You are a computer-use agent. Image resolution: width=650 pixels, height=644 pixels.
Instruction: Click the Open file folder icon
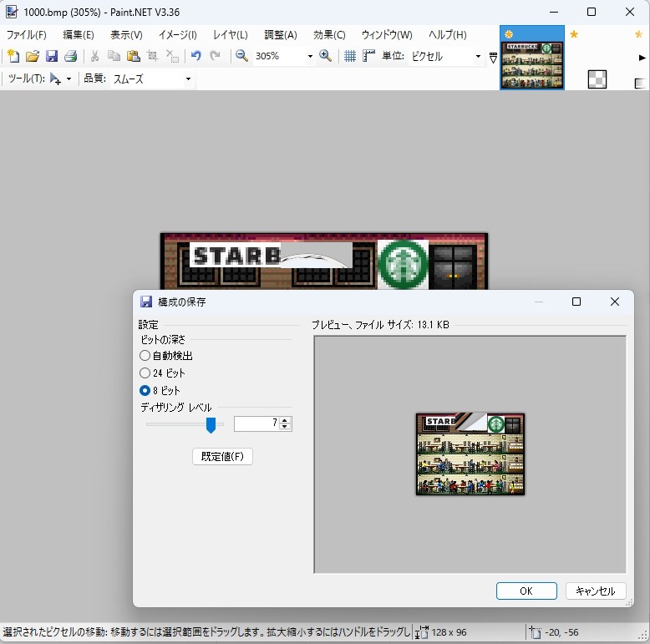(x=33, y=56)
